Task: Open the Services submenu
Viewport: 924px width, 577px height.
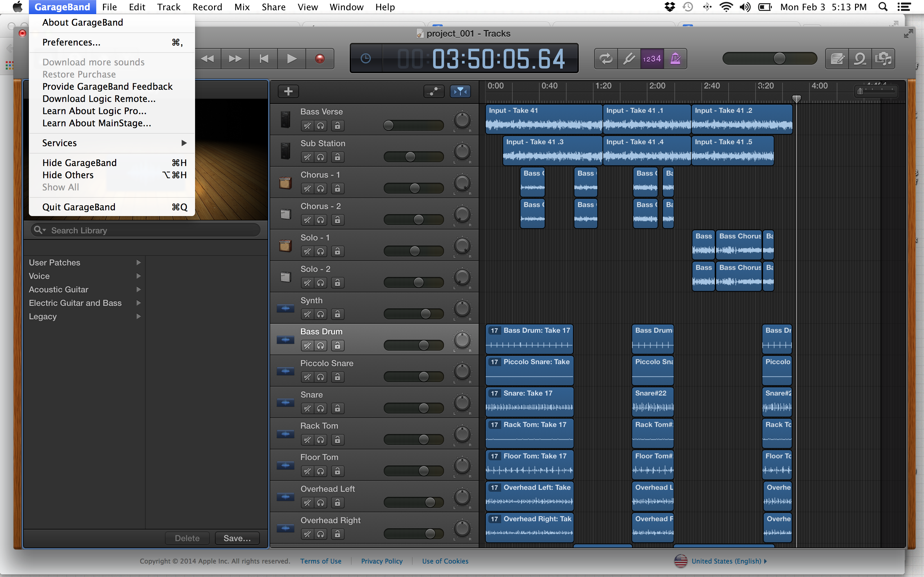Action: (59, 143)
